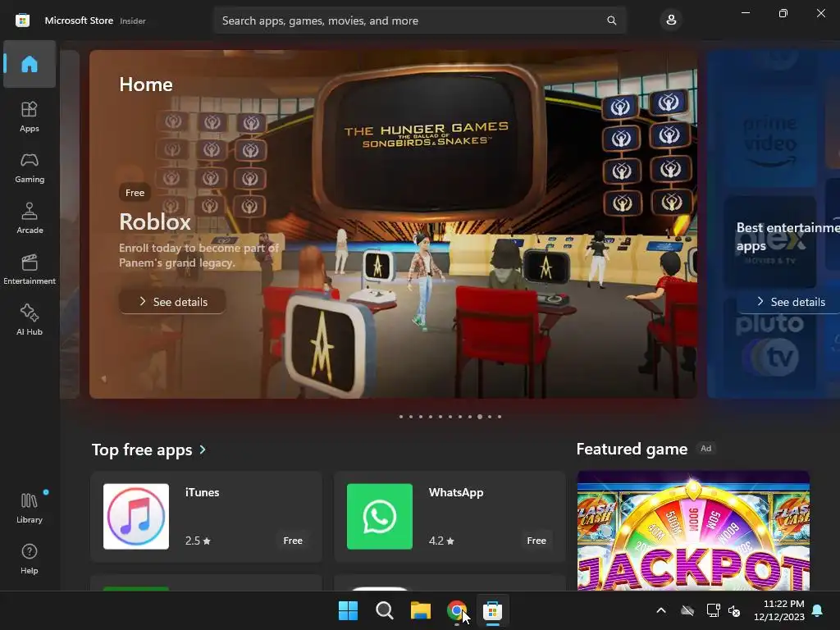
Task: Open the Jackpot featured game ad
Action: 693,531
